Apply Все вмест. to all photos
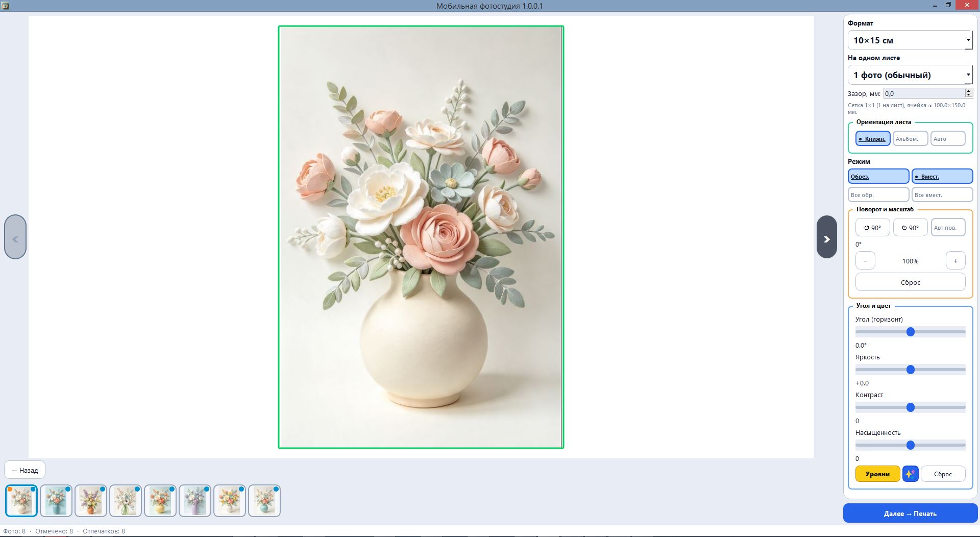This screenshot has width=980, height=537. click(942, 194)
